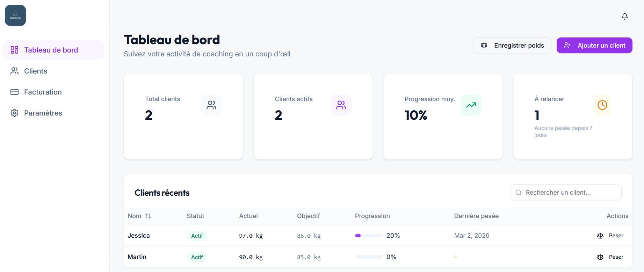Click the scale icon in Jessica's row
This screenshot has width=644, height=272.
[x=600, y=236]
